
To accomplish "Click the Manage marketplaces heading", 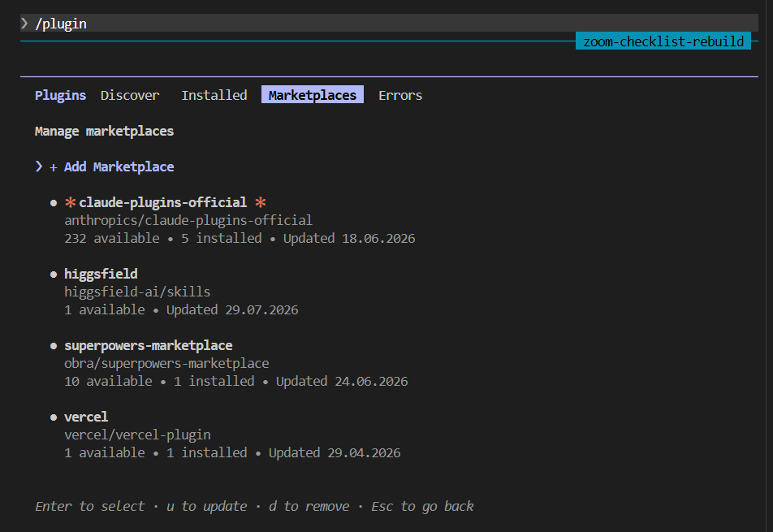I will pyautogui.click(x=104, y=131).
